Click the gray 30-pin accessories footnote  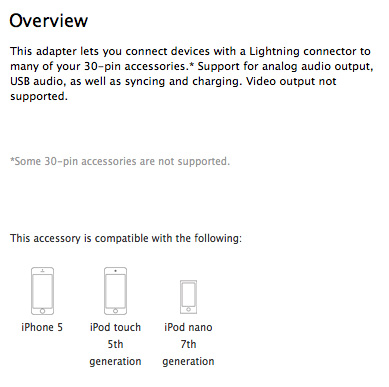click(120, 161)
